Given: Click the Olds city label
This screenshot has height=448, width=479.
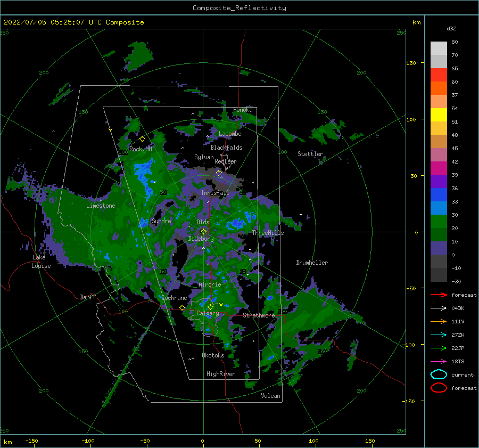Looking at the screenshot, I should [x=203, y=222].
